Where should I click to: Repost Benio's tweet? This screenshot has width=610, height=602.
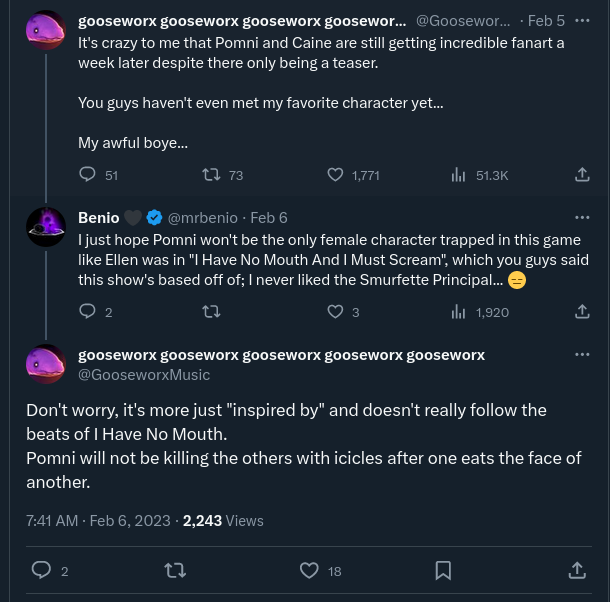coord(211,312)
